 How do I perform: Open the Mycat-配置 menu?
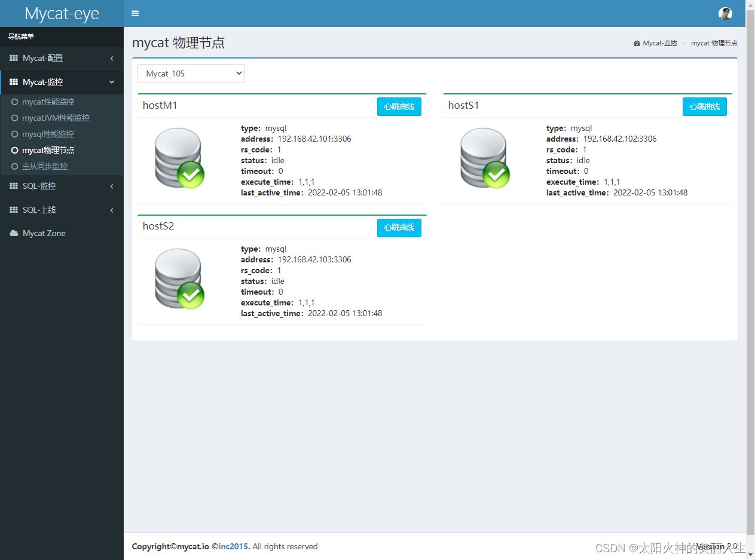coord(62,58)
